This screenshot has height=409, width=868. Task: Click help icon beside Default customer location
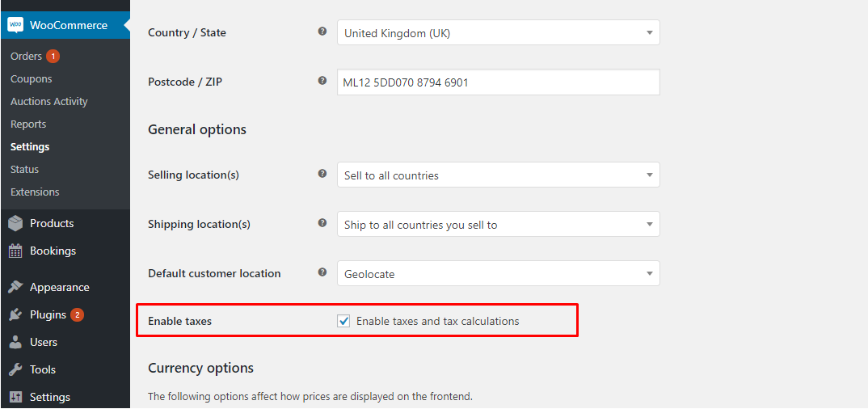[322, 272]
